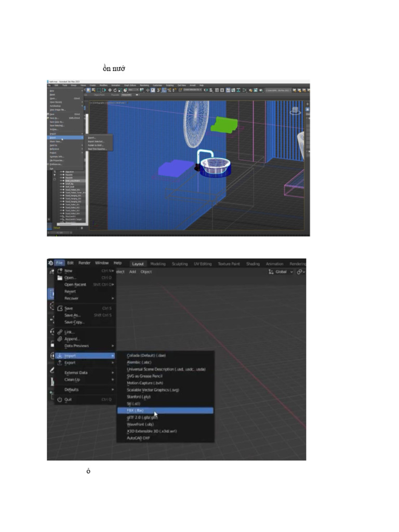399x532 pixels.
Task: Open the Create Selection Set dropdown in 3ds Max
Action: [x=193, y=90]
